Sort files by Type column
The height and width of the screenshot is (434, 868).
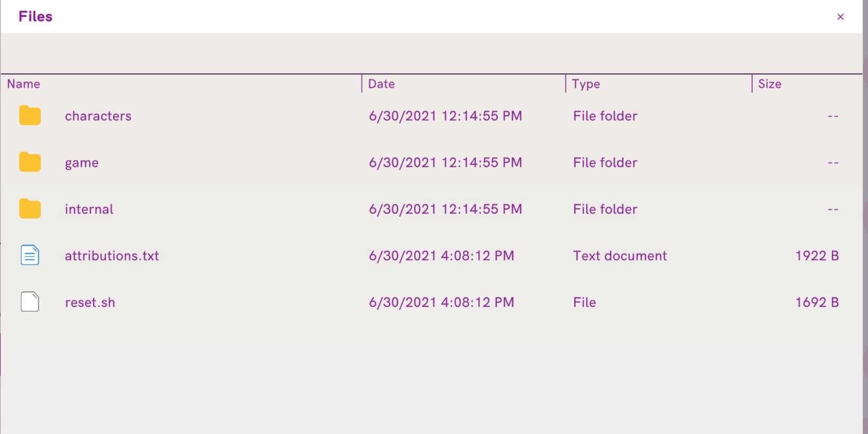point(586,84)
